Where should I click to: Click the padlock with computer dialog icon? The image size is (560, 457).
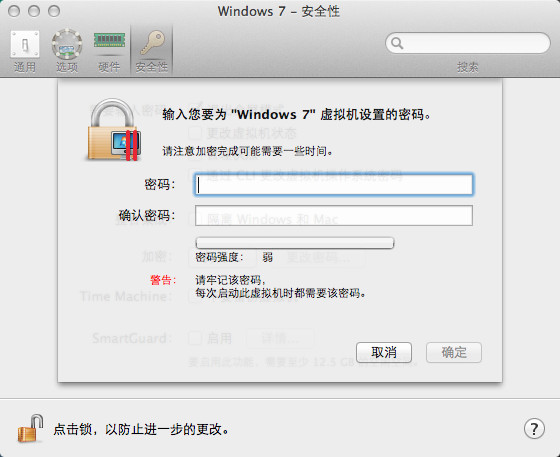[x=114, y=130]
